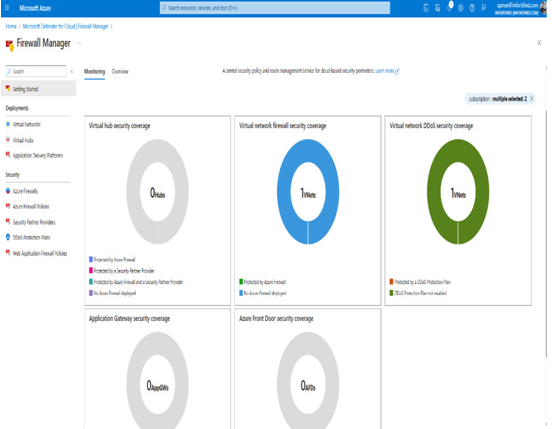Screen dimensions: 552x429
Task: Click Virtual network firewall security coverage title
Action: 282,126
